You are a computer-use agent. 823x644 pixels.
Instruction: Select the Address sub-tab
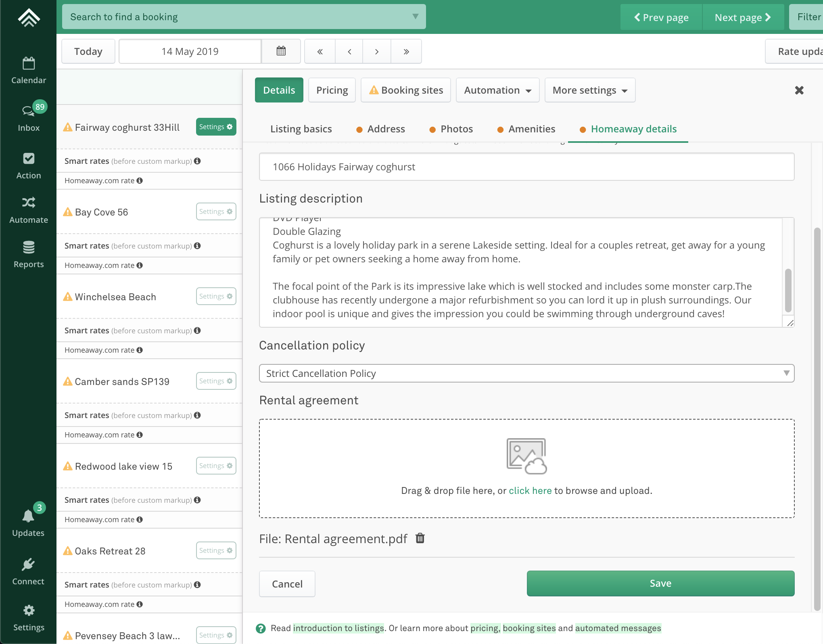380,129
